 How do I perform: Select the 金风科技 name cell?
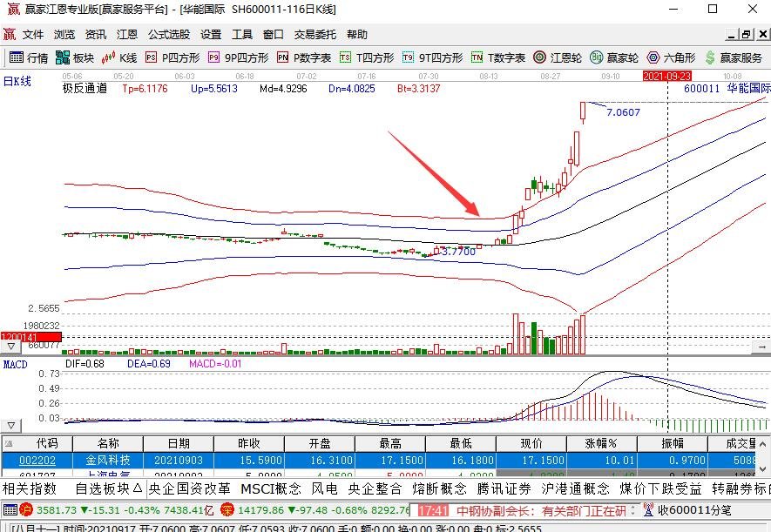point(108,461)
